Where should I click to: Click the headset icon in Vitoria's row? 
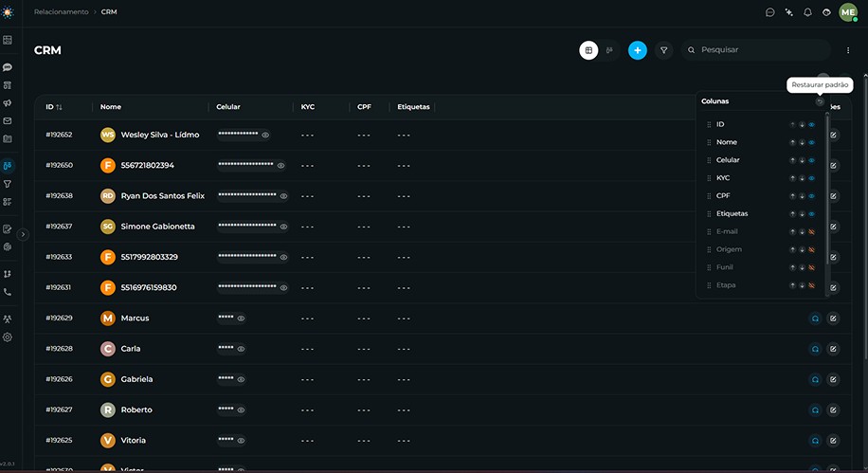815,441
